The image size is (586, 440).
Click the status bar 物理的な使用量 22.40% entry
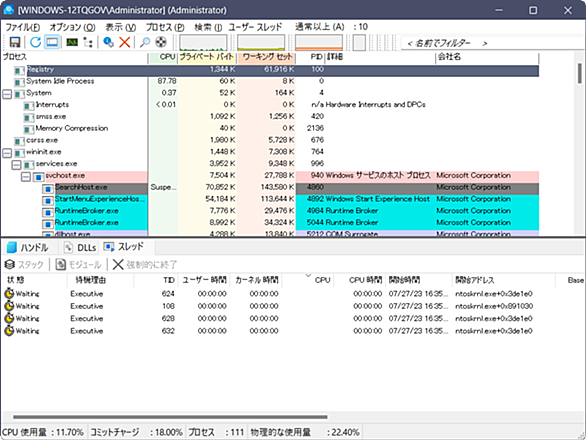point(305,432)
